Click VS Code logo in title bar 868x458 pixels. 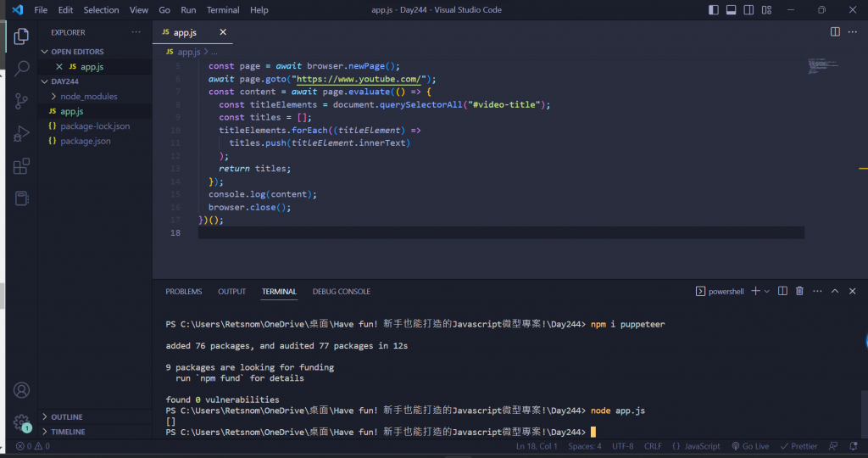point(17,10)
